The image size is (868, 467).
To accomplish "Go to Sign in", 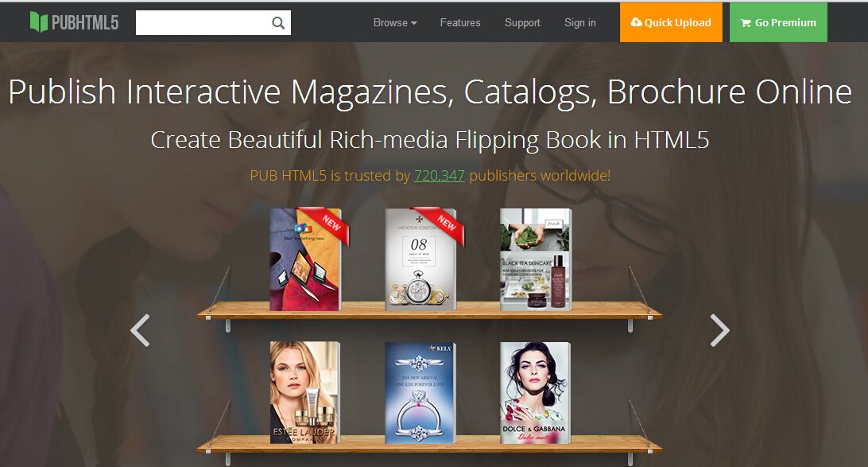I will [580, 23].
